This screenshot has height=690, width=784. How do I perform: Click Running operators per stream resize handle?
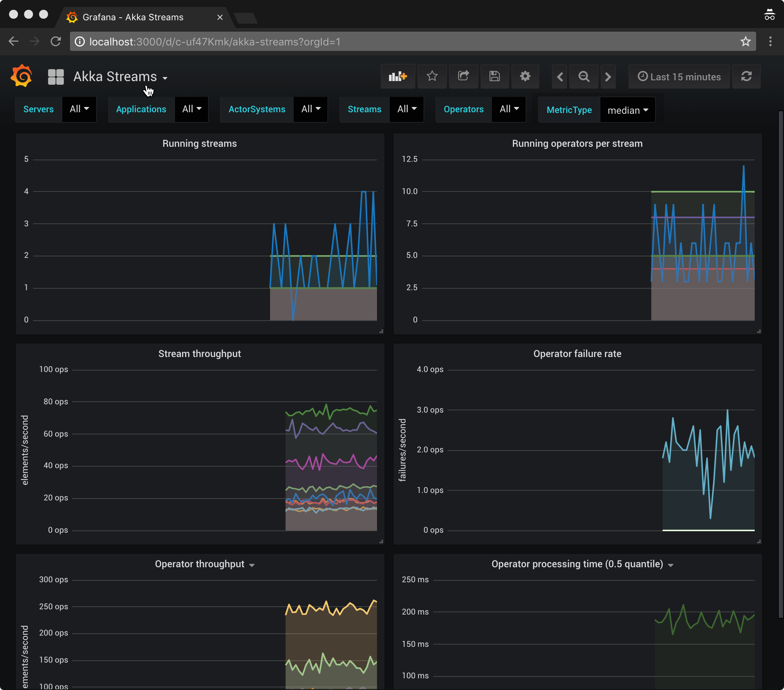coord(759,331)
